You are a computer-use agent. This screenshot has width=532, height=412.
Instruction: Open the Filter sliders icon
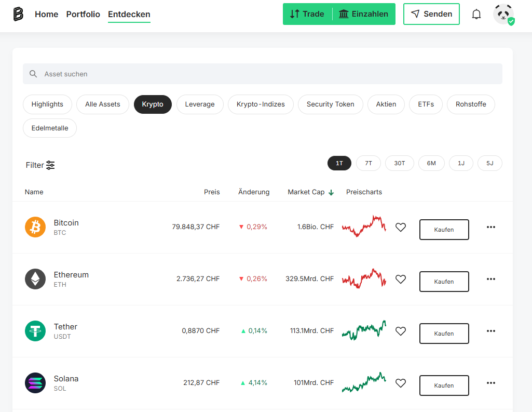(x=50, y=165)
